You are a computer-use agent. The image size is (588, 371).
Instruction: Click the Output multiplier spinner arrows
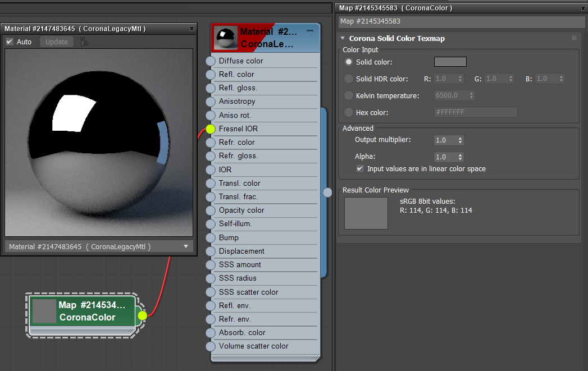(460, 140)
